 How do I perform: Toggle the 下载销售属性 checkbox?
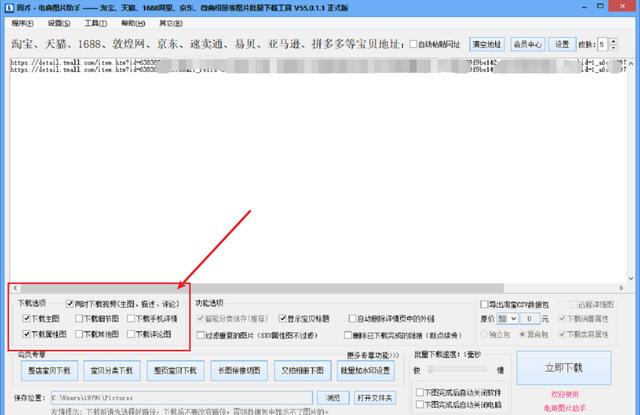562,318
